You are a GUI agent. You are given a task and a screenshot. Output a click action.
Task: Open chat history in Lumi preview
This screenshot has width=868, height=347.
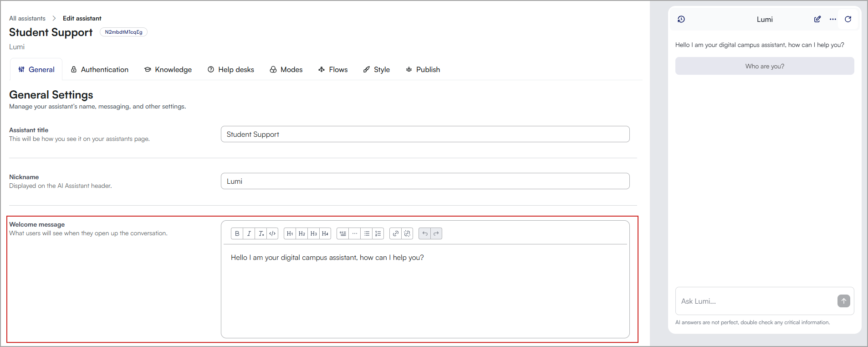[x=681, y=19]
